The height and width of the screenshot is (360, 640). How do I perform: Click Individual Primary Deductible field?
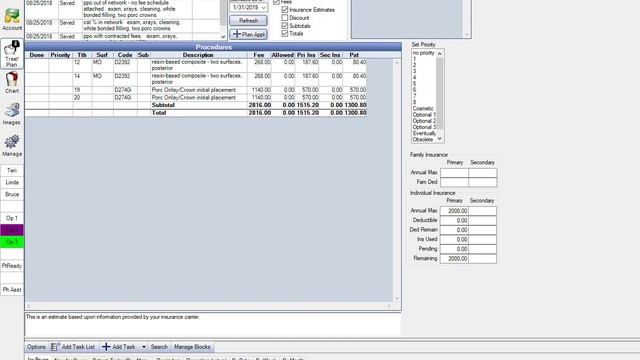454,220
